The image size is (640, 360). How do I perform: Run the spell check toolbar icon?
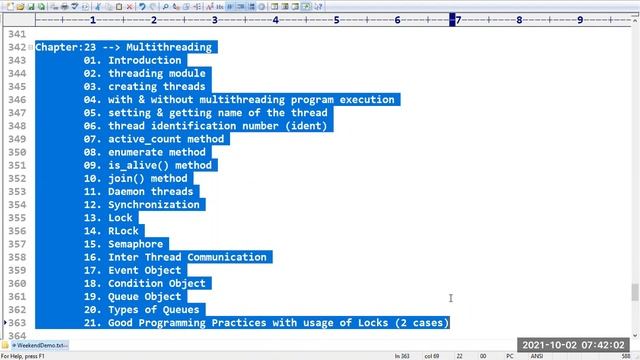tap(75, 7)
